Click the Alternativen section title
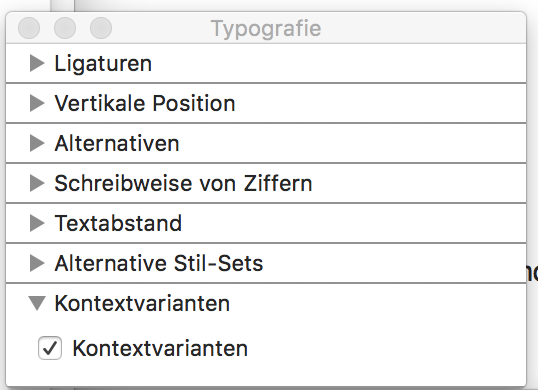Viewport: 538px width, 390px height. pyautogui.click(x=117, y=143)
